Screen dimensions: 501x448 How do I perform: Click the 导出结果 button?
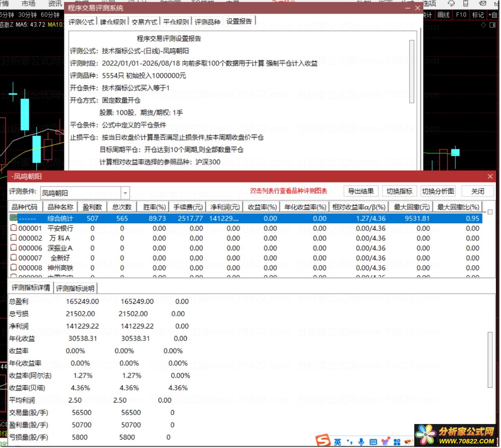[x=361, y=191]
